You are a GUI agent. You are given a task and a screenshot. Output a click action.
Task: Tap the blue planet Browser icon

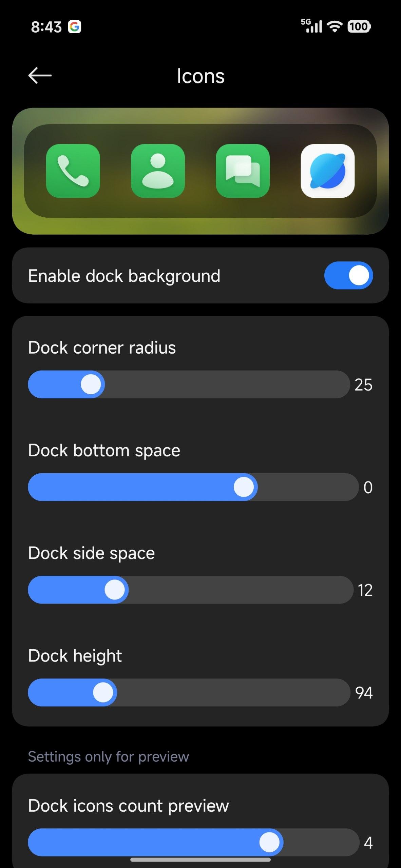point(327,171)
